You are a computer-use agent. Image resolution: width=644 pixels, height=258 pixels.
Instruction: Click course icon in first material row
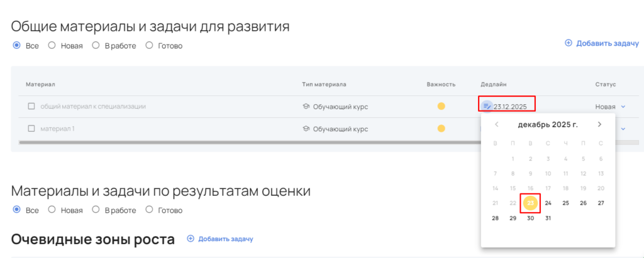306,107
